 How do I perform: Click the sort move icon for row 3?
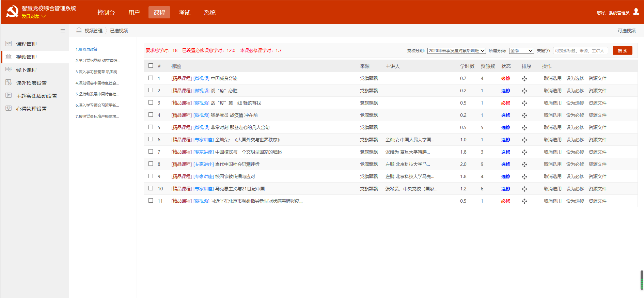tap(524, 103)
